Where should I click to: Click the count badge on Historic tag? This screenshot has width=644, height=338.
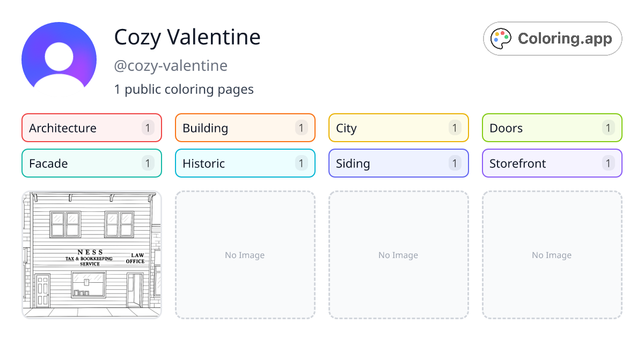click(x=301, y=163)
